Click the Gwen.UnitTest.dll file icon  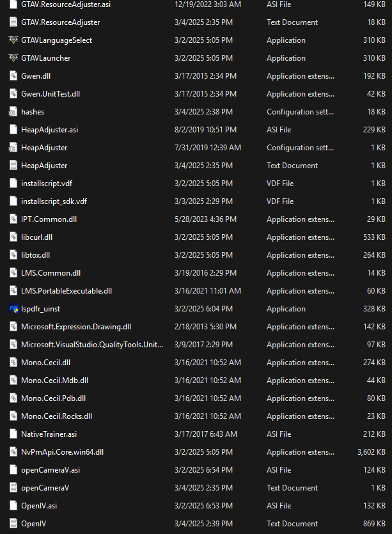[13, 94]
